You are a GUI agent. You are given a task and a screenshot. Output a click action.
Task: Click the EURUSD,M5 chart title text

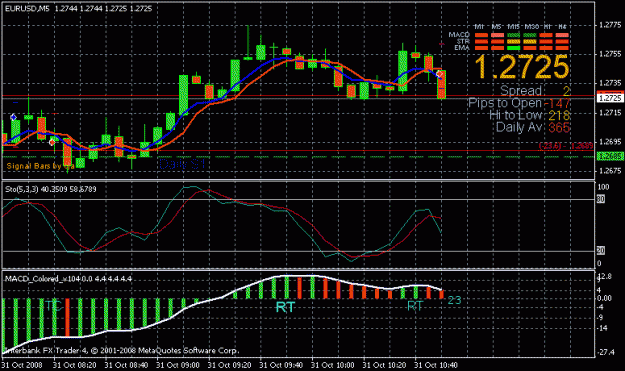click(x=28, y=8)
